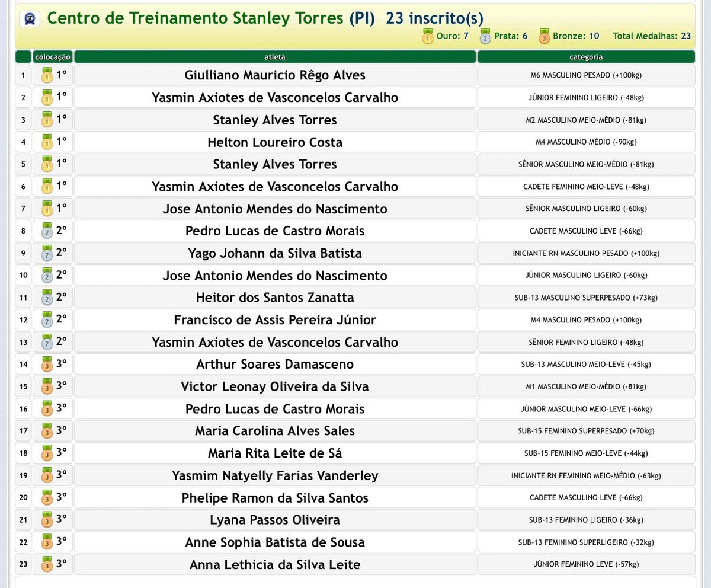
Task: Click silver medal icon in row number 10
Action: [47, 276]
